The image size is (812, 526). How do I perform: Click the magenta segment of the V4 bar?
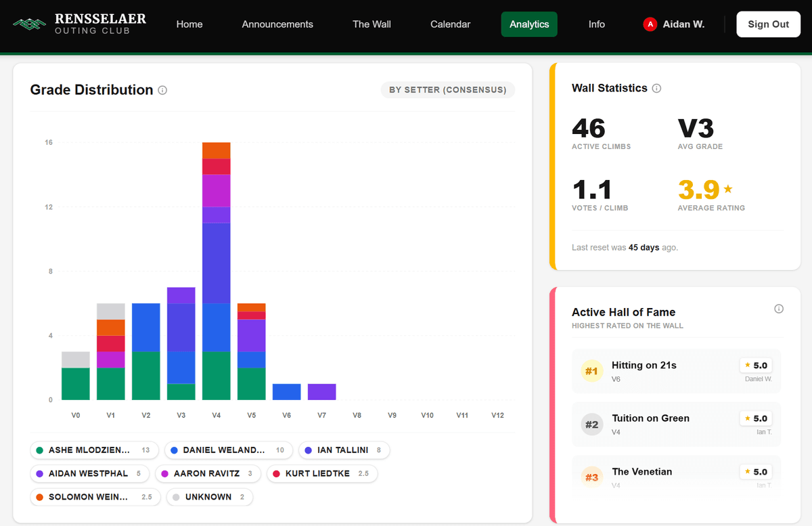point(217,191)
